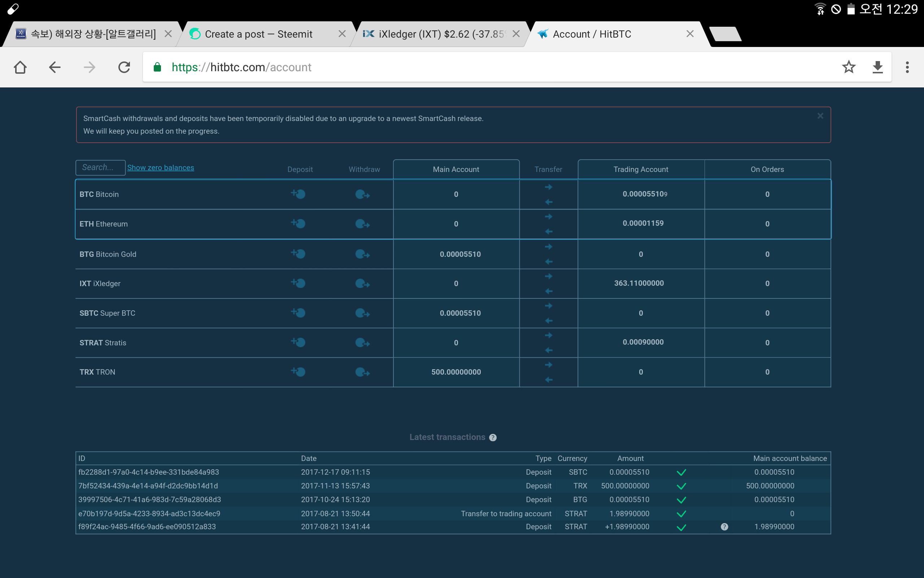
Task: Click the BTG Bitcoin Gold withdraw icon
Action: click(x=362, y=254)
